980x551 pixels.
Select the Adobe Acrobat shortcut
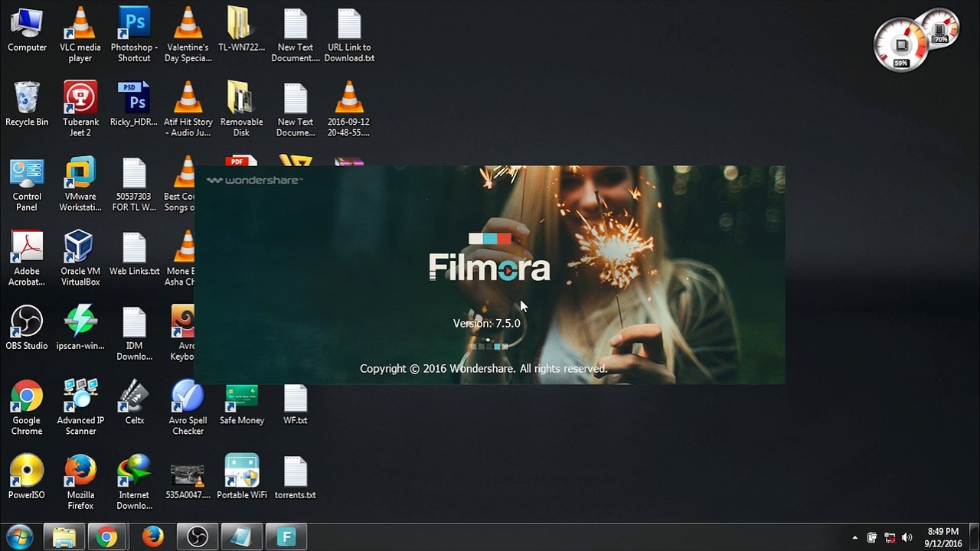click(x=27, y=258)
